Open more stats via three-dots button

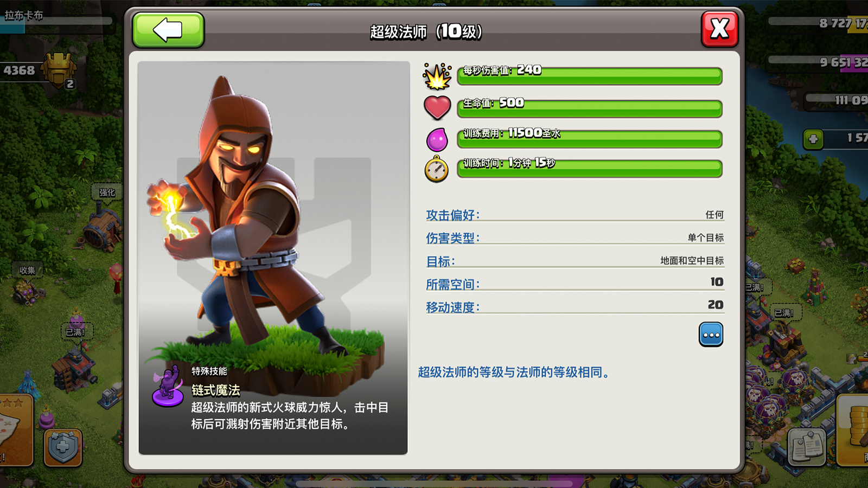pyautogui.click(x=711, y=335)
